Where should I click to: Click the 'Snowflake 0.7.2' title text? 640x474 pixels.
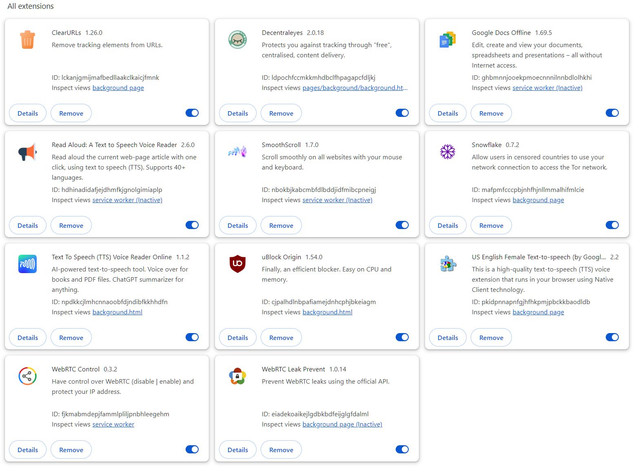pyautogui.click(x=495, y=145)
